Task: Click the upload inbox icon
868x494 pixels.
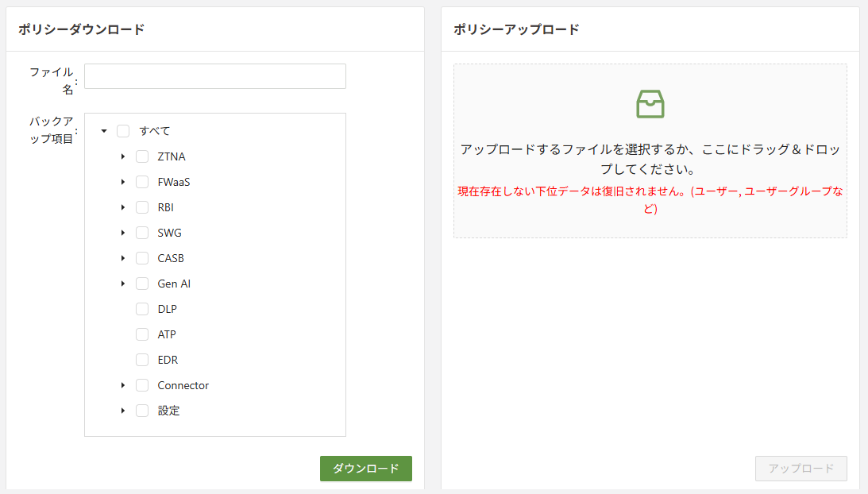Action: tap(650, 104)
